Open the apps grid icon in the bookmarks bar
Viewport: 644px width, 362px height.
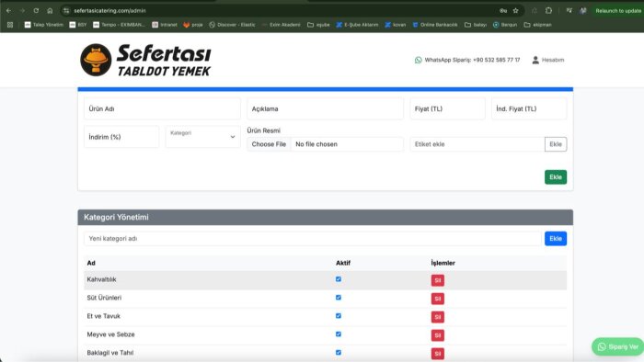(x=10, y=25)
